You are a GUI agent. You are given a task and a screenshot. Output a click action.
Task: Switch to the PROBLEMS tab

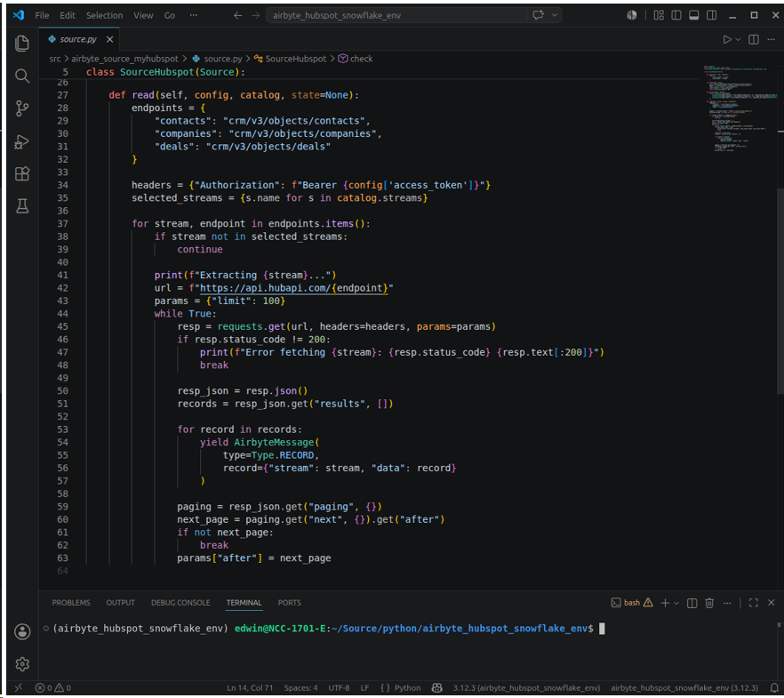71,603
